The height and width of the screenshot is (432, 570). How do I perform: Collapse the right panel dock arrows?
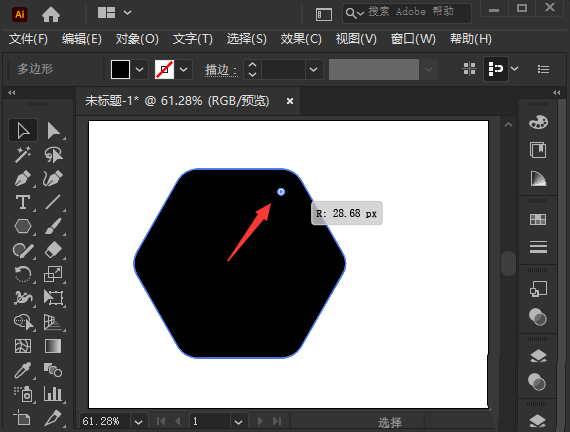coord(556,93)
